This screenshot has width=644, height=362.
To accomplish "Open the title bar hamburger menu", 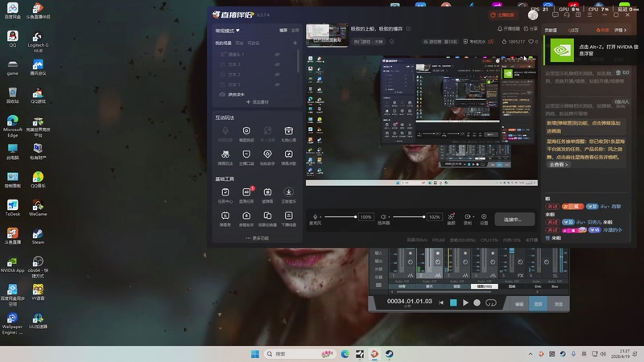I will click(590, 14).
